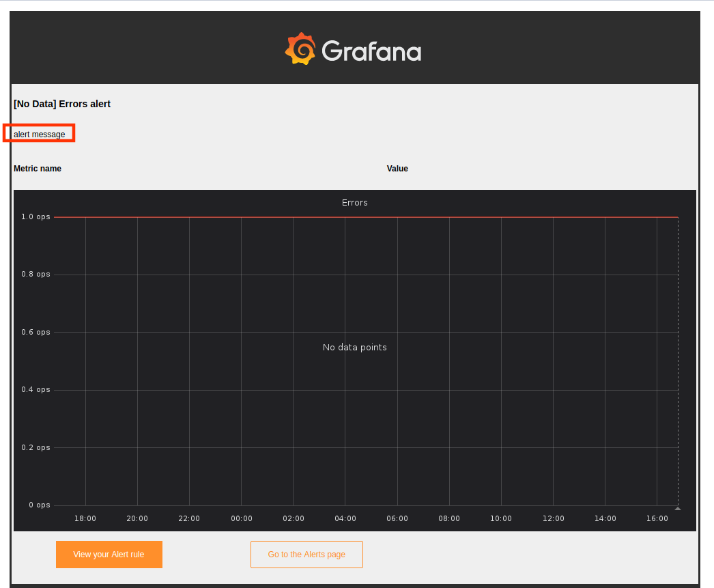Click the small triangle marker at chart's end
The width and height of the screenshot is (714, 588).
[x=678, y=508]
